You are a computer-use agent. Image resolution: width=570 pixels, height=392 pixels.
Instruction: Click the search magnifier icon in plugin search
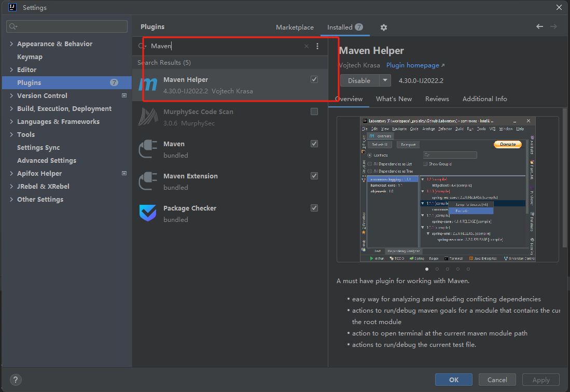pyautogui.click(x=142, y=46)
